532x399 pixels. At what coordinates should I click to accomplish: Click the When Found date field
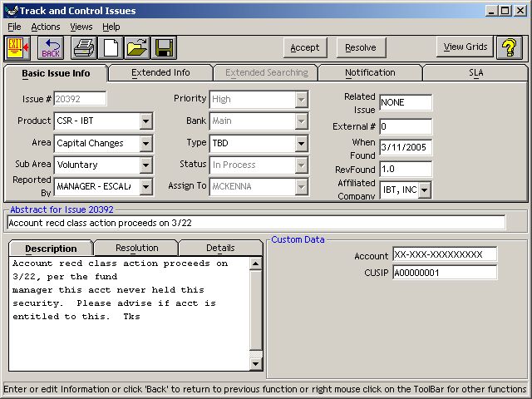(406, 147)
